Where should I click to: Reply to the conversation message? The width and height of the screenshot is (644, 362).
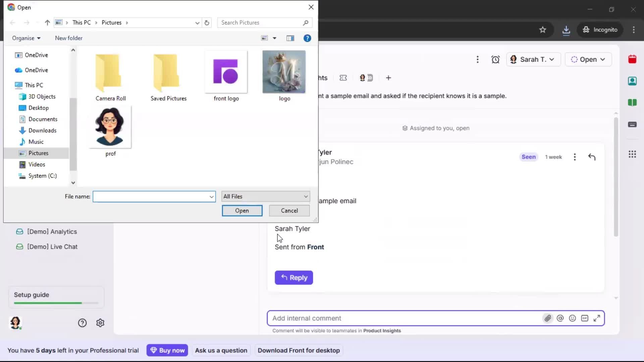tap(293, 278)
